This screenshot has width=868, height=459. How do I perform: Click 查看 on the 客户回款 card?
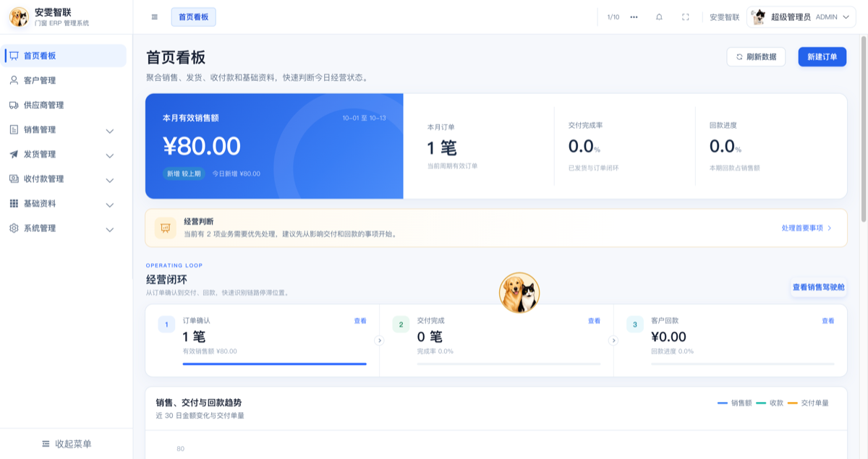click(828, 321)
